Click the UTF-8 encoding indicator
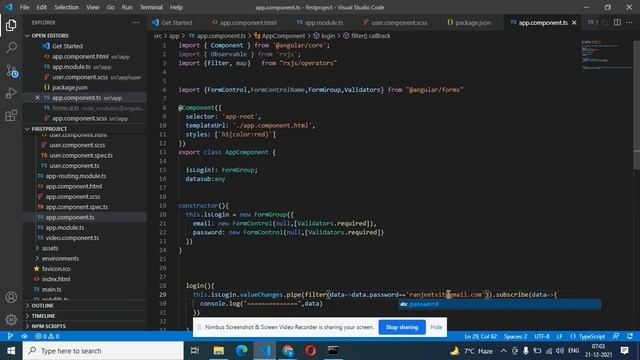This screenshot has width=640, height=360. [542, 336]
